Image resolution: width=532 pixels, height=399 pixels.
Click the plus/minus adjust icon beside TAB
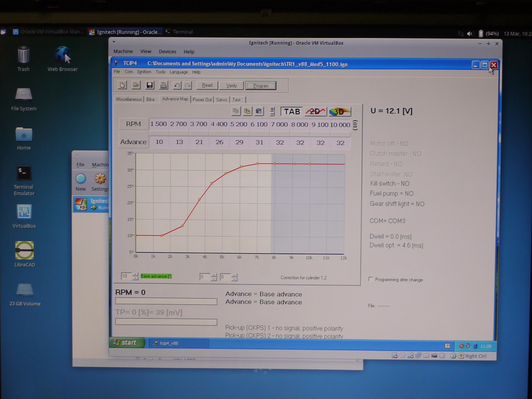click(x=272, y=111)
